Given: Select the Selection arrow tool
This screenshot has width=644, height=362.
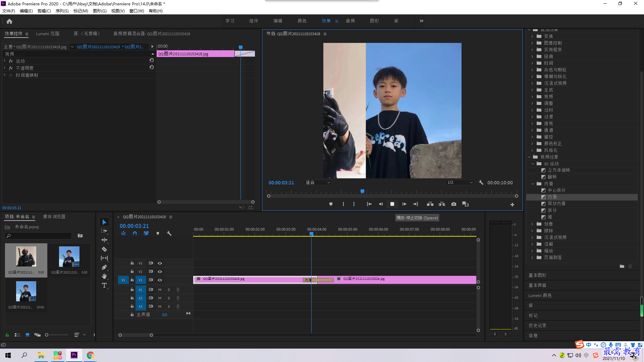Looking at the screenshot, I should click(x=104, y=222).
